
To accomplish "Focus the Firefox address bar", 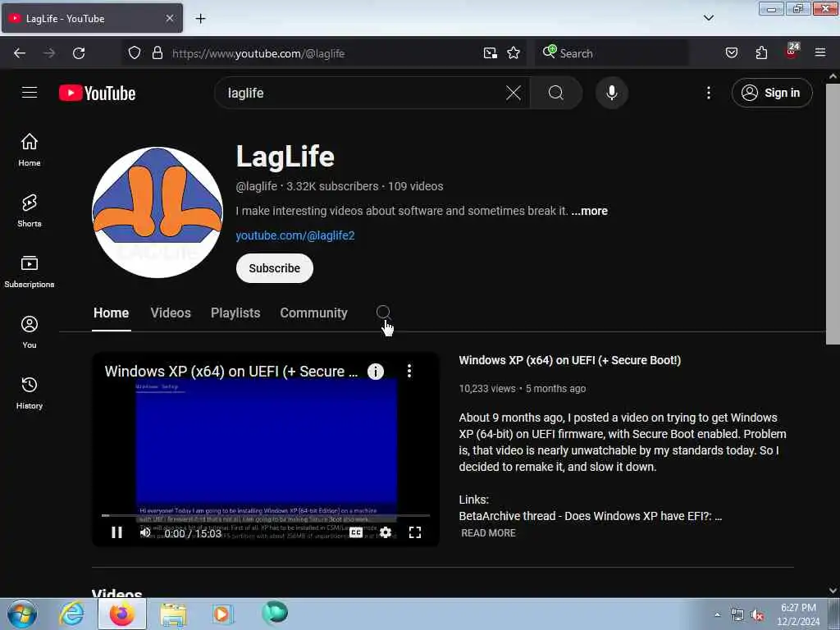I will [322, 53].
